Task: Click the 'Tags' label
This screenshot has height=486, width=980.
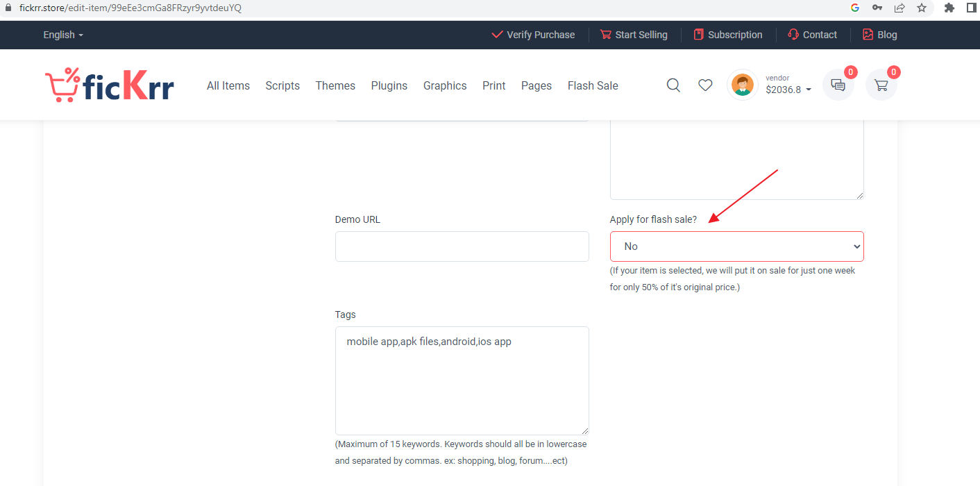Action: pos(345,315)
